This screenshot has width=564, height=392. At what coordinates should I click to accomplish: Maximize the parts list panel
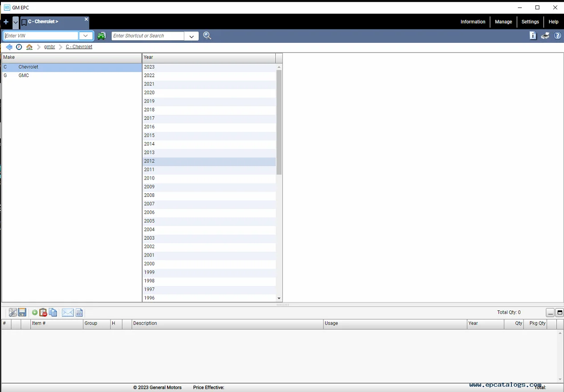click(x=560, y=313)
